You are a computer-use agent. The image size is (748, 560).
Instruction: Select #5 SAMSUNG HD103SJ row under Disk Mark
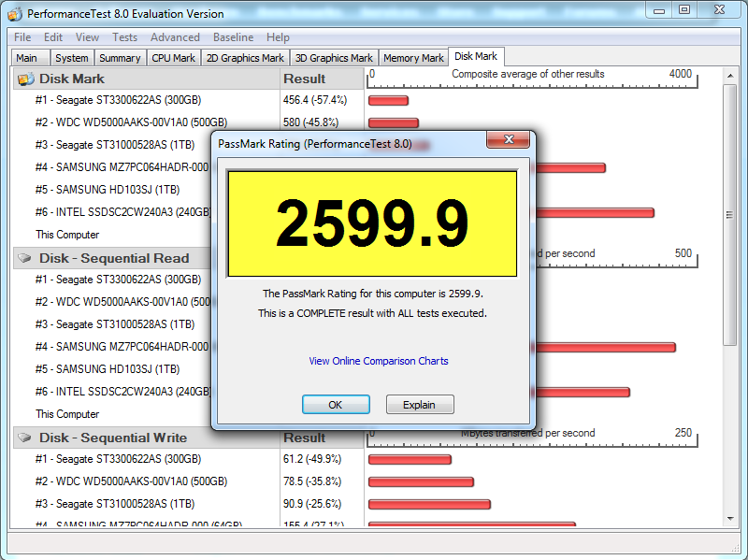(x=108, y=190)
